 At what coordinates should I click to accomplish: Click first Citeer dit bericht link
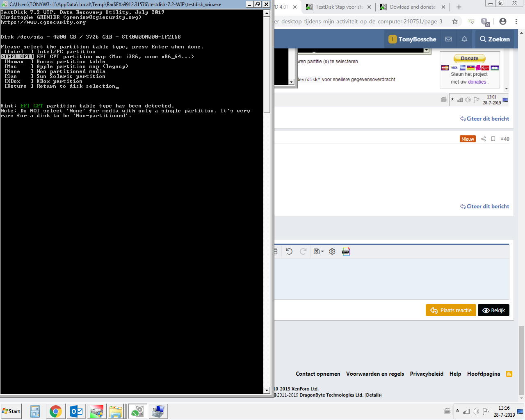[x=484, y=119]
